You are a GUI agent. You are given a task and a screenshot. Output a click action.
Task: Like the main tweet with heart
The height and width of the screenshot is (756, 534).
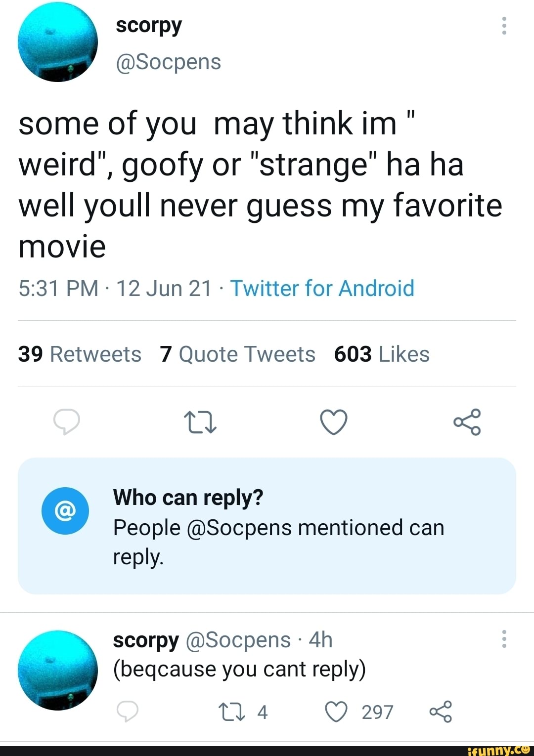click(x=334, y=422)
